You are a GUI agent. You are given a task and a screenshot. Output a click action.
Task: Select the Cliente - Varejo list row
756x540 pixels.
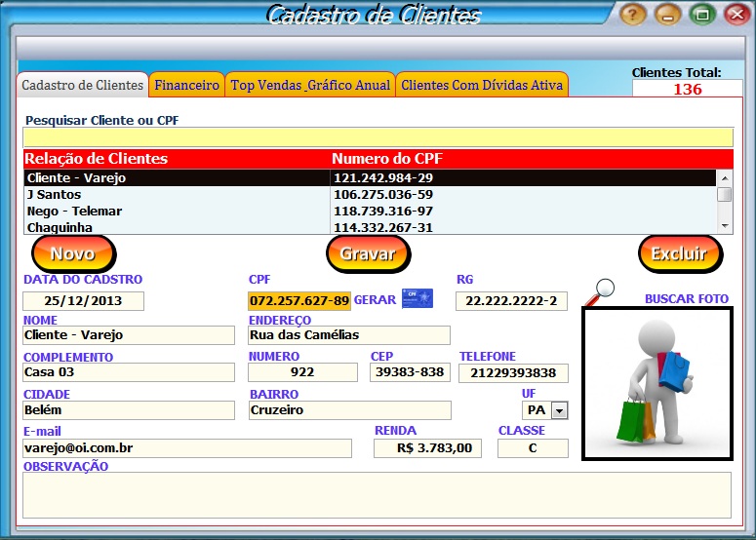click(x=370, y=177)
